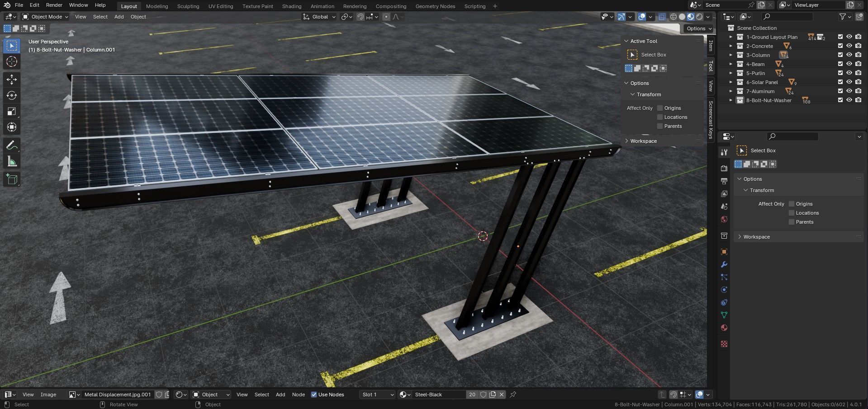Switch viewport to solid shading

(x=682, y=17)
